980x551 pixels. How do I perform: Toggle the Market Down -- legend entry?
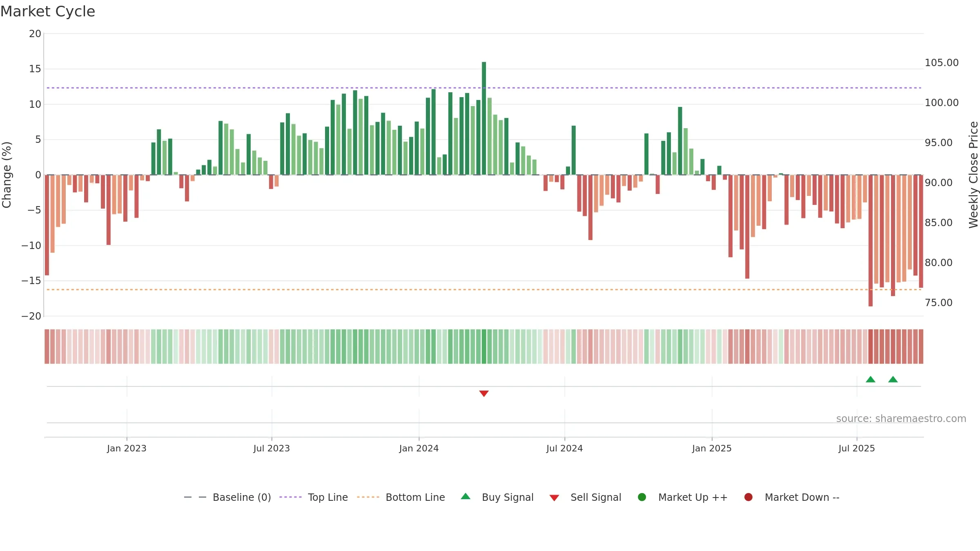(792, 497)
